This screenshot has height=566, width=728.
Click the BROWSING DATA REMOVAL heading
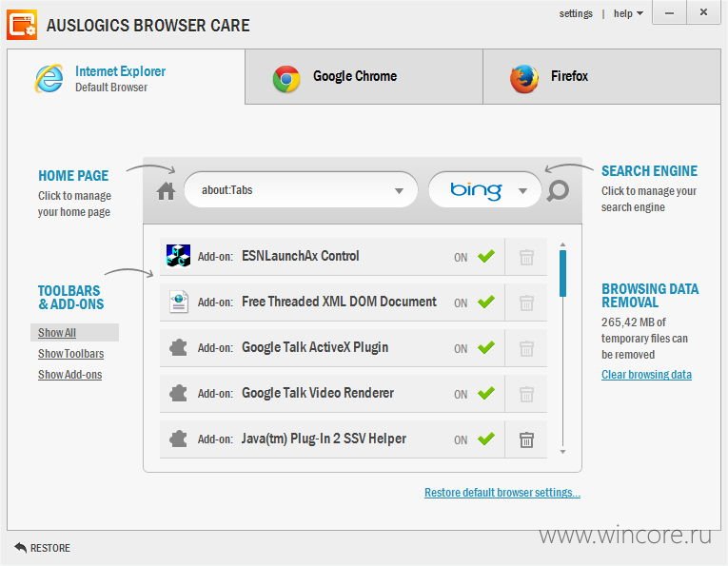click(x=650, y=296)
